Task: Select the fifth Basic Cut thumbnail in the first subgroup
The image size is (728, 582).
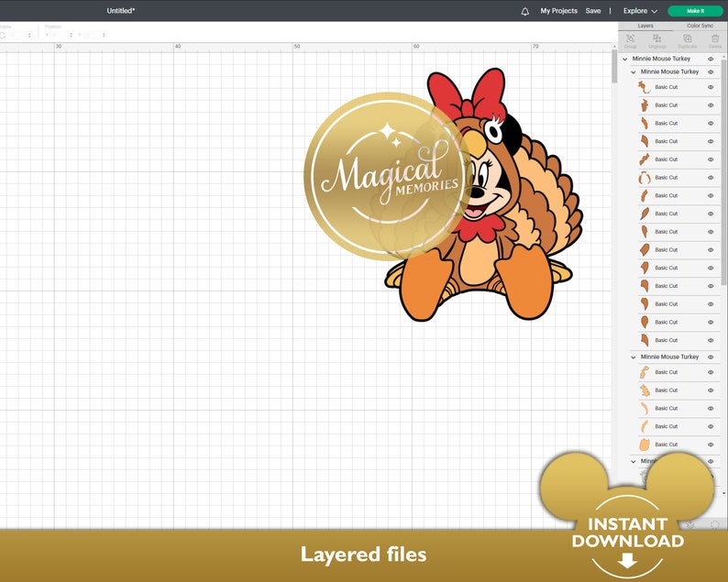Action: [644, 159]
